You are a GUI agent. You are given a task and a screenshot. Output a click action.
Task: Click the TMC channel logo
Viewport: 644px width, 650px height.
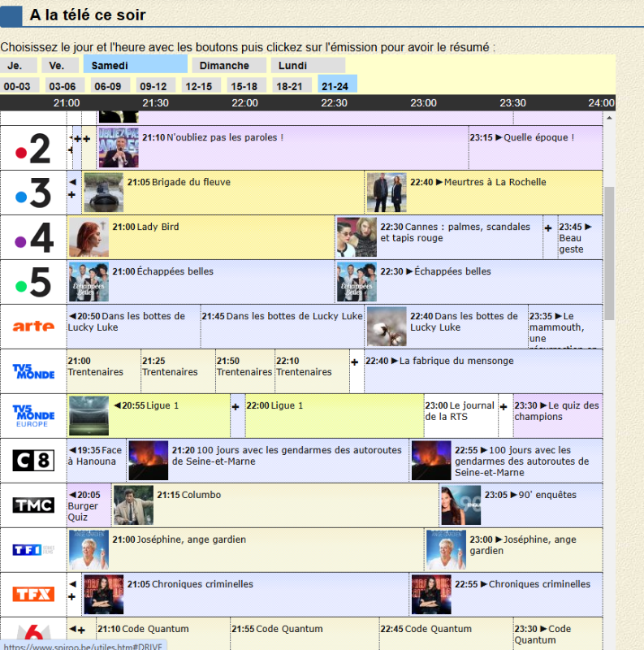[x=33, y=505]
